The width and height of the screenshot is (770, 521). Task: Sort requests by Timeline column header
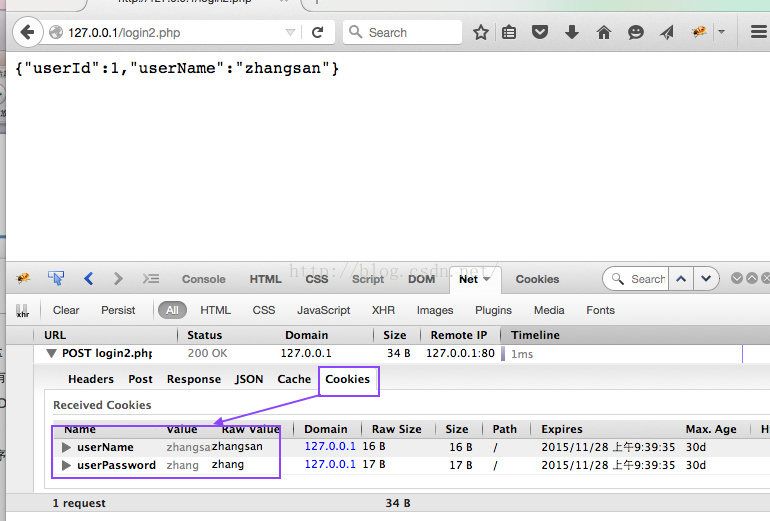[535, 335]
